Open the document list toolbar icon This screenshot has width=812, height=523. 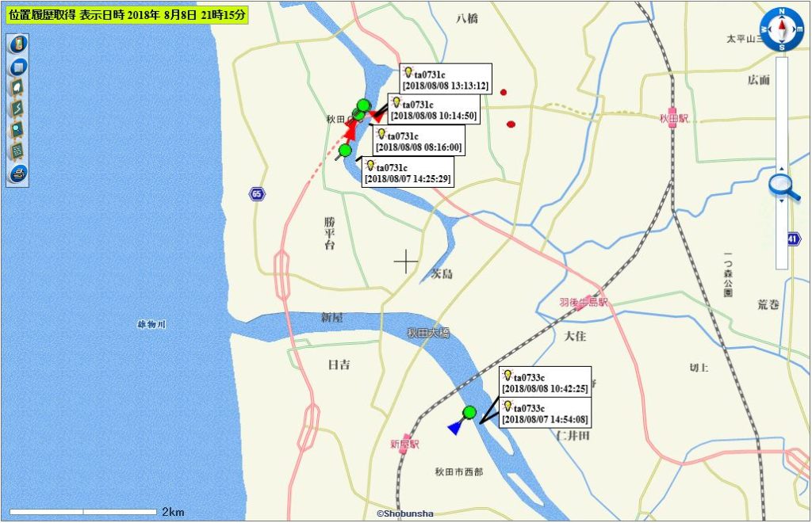point(17,67)
